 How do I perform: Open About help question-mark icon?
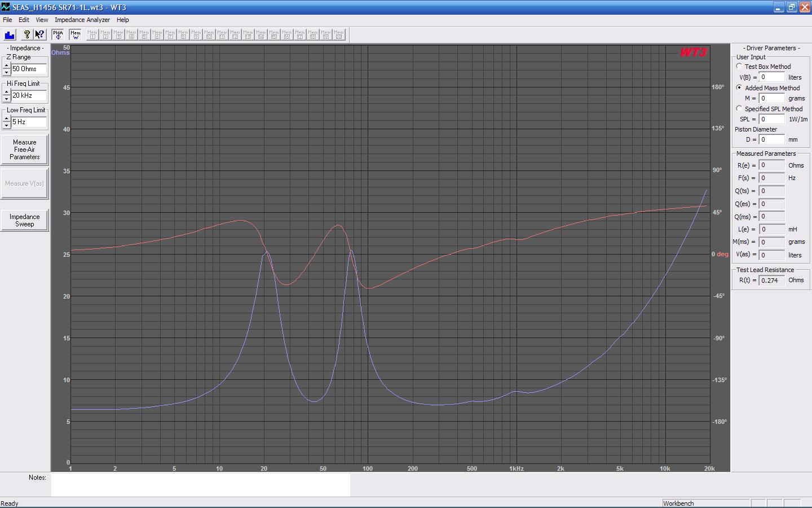pos(27,34)
